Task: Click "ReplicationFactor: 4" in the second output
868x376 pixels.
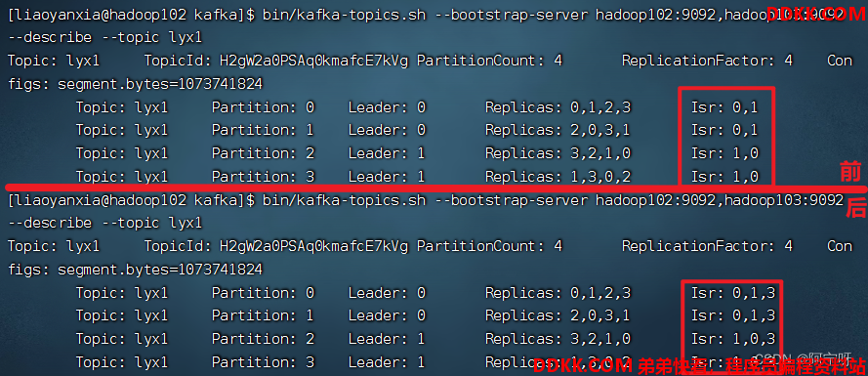Action: coord(707,246)
